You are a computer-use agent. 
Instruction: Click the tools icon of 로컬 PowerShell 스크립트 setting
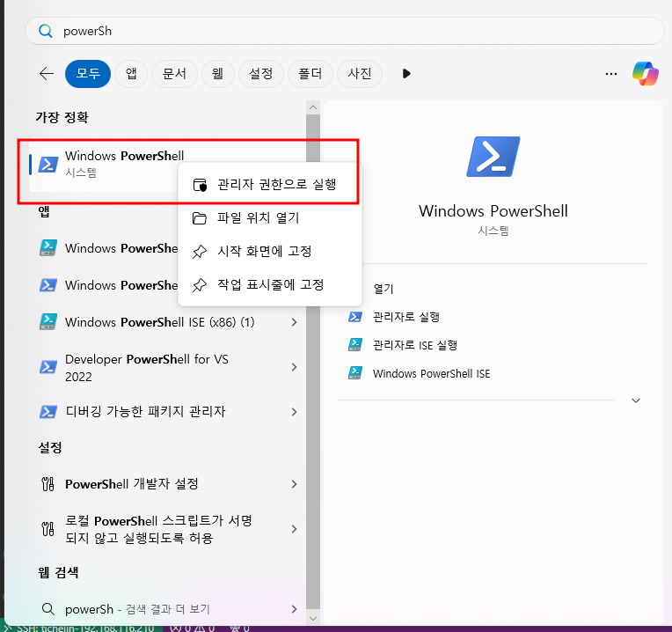point(47,529)
